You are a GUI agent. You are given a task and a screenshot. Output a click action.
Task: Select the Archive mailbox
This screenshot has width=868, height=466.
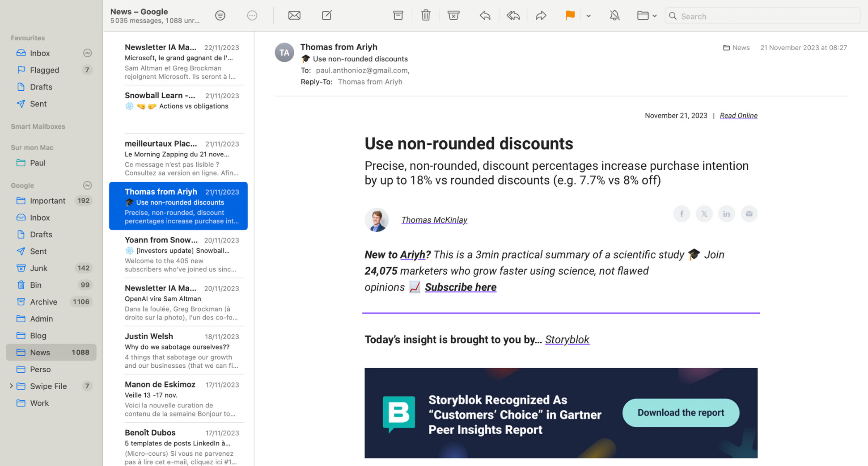pyautogui.click(x=43, y=302)
